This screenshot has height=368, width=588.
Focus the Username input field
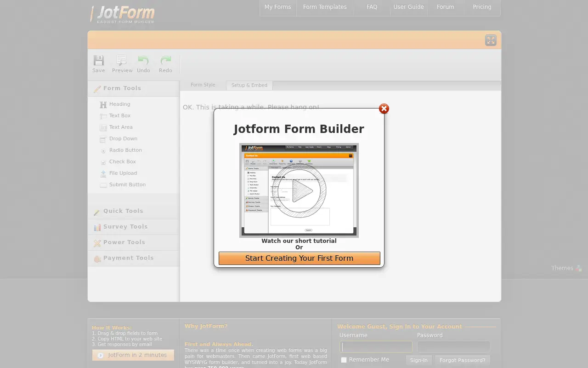click(376, 347)
